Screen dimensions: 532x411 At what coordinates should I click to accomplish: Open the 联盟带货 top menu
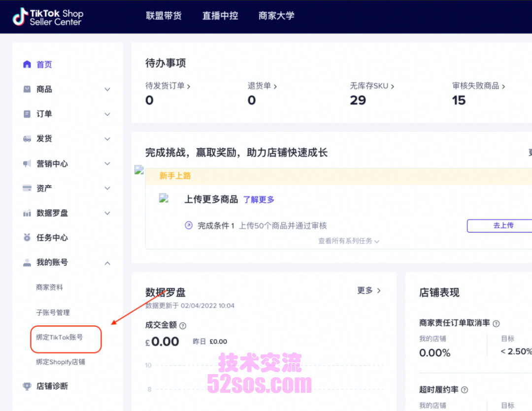[x=164, y=16]
